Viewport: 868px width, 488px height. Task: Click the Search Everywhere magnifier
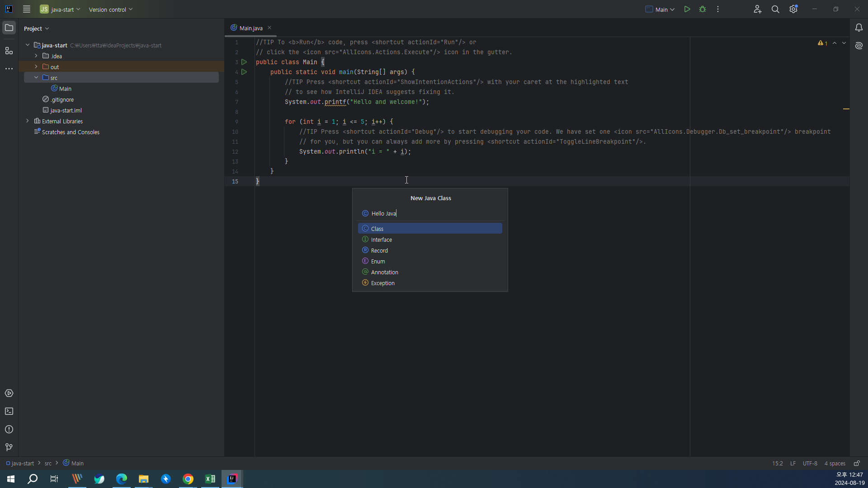tap(775, 9)
